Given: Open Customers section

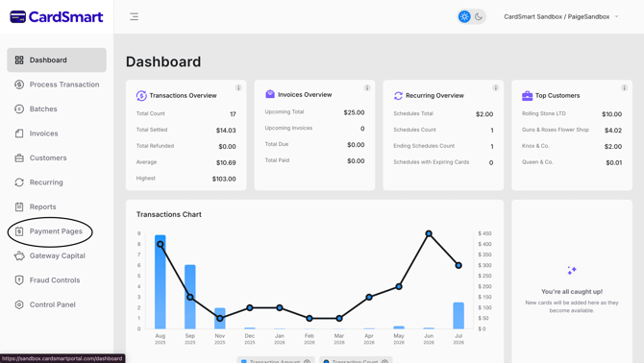Looking at the screenshot, I should [x=57, y=157].
